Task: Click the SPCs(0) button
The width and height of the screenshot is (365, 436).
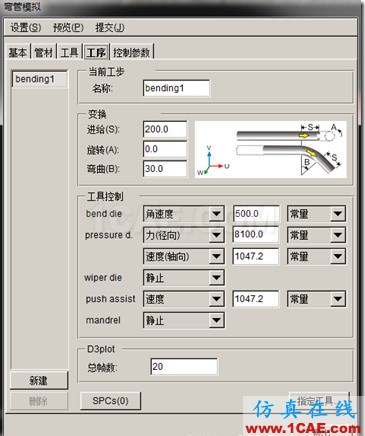Action: 110,401
